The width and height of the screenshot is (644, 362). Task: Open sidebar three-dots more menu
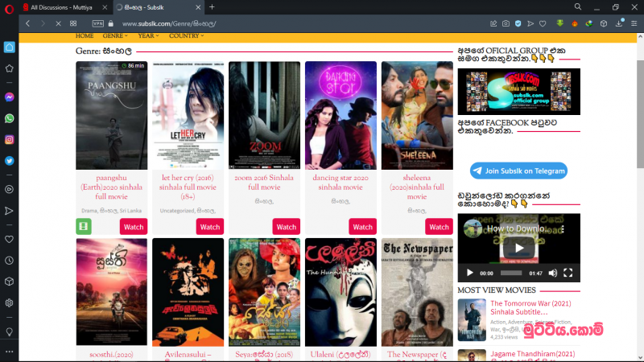9,352
